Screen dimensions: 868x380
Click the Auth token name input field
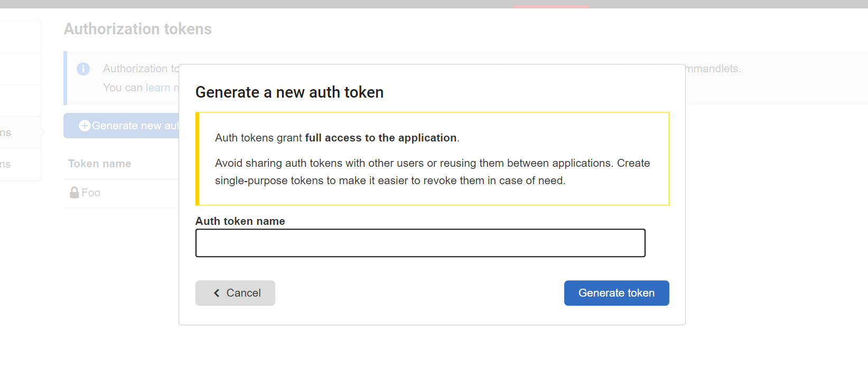click(420, 243)
